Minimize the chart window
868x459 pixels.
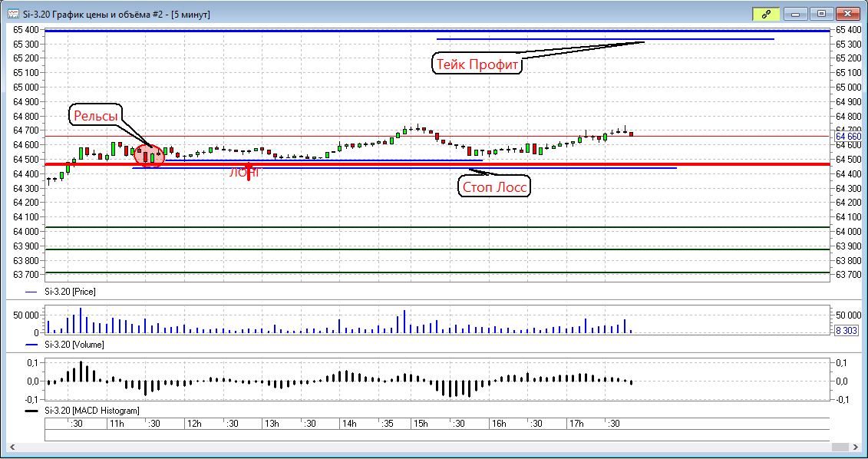tap(796, 15)
